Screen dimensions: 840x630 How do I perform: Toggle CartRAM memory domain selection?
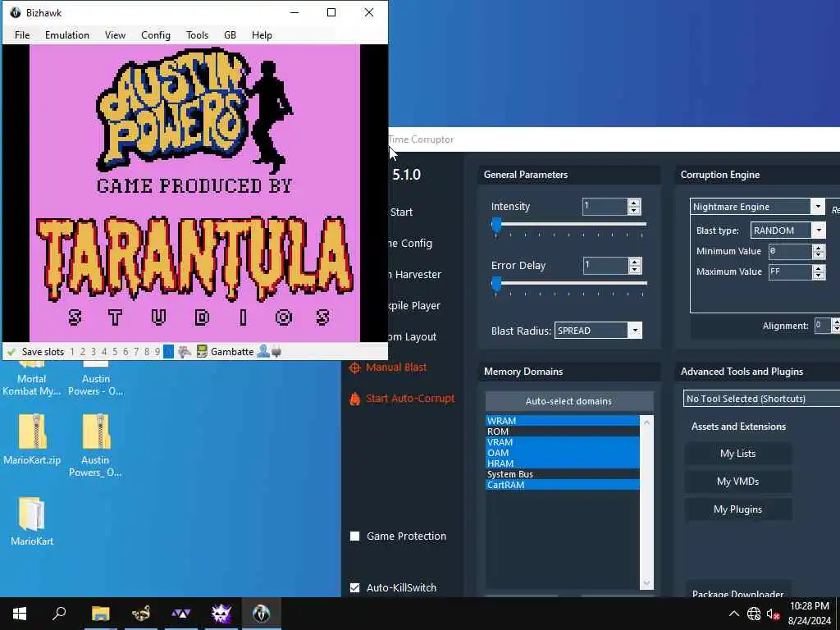[x=563, y=485]
